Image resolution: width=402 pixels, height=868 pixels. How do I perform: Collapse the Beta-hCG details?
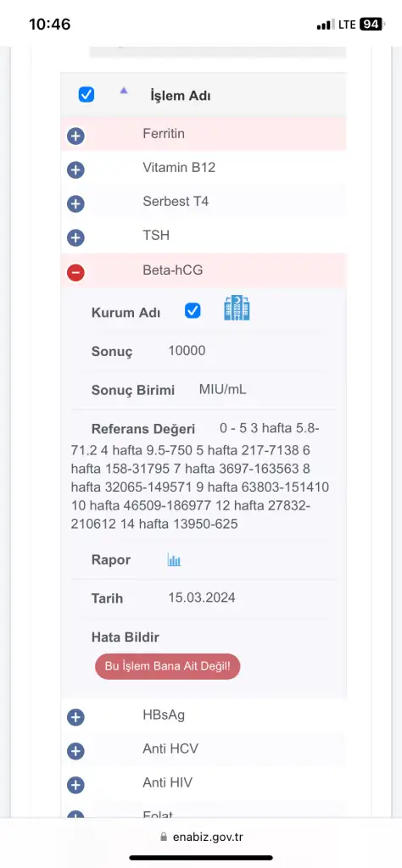75,272
